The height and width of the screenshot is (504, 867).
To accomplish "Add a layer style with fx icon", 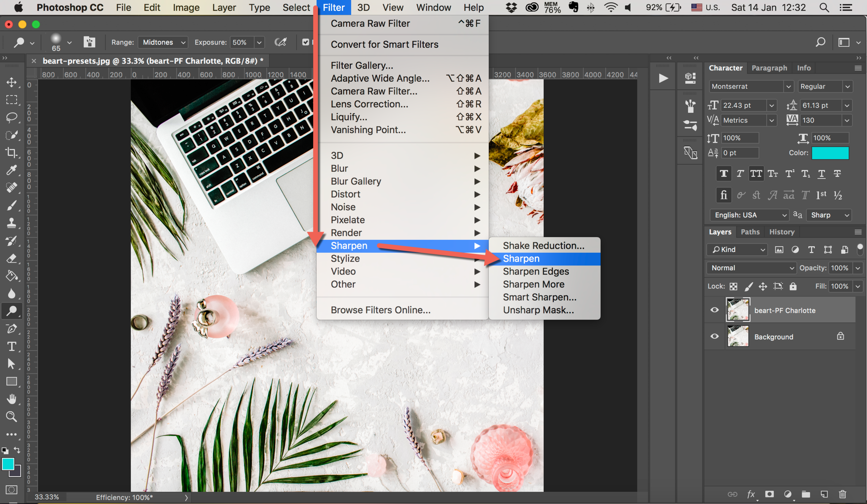I will (751, 494).
